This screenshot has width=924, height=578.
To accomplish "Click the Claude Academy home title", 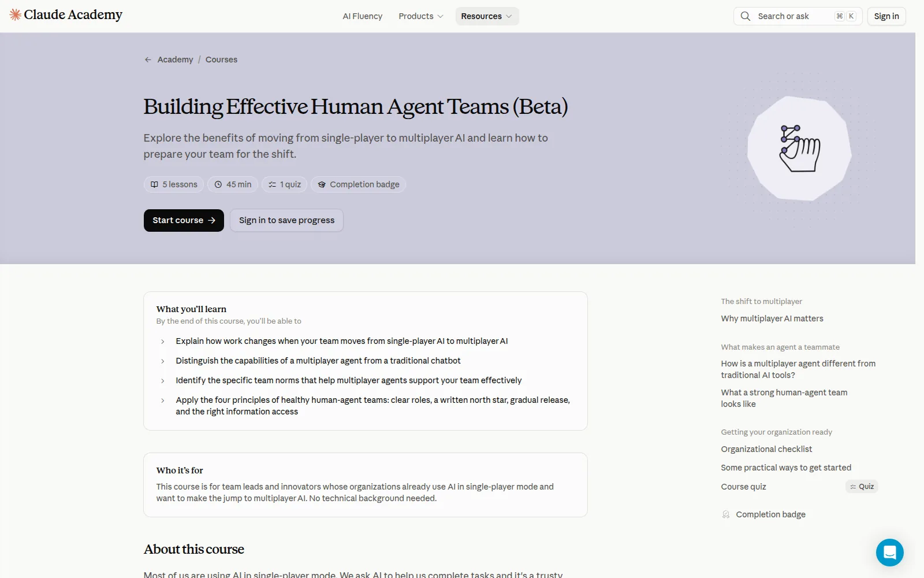I will (73, 15).
